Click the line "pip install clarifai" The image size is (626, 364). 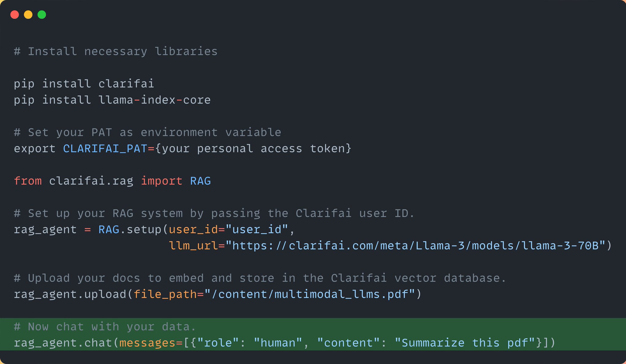pos(84,84)
